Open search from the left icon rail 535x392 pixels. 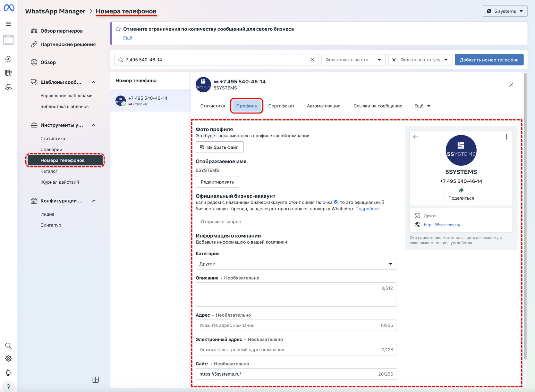coord(8,346)
